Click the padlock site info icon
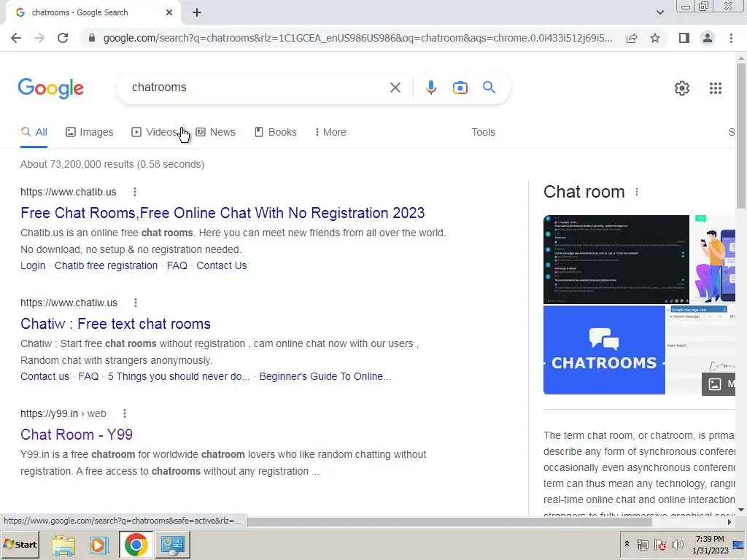The image size is (747, 560). click(92, 38)
